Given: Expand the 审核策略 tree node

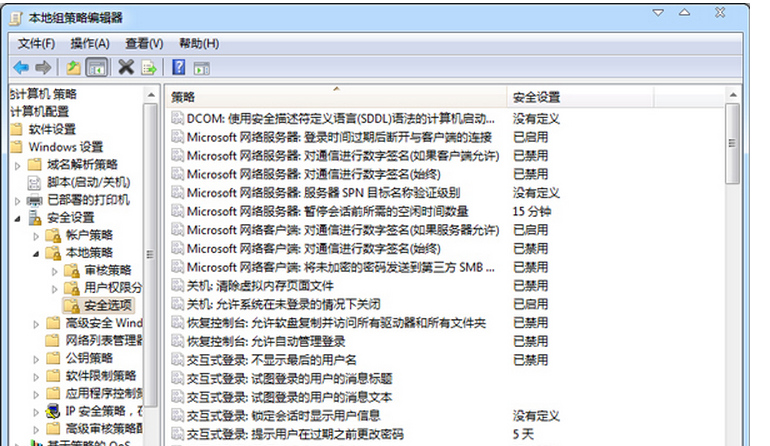Looking at the screenshot, I should [55, 272].
